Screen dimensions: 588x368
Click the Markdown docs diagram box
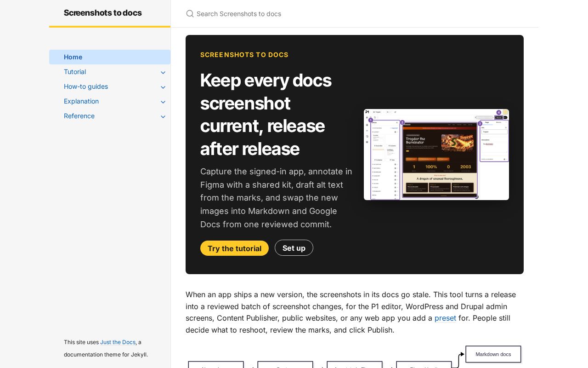click(x=493, y=354)
